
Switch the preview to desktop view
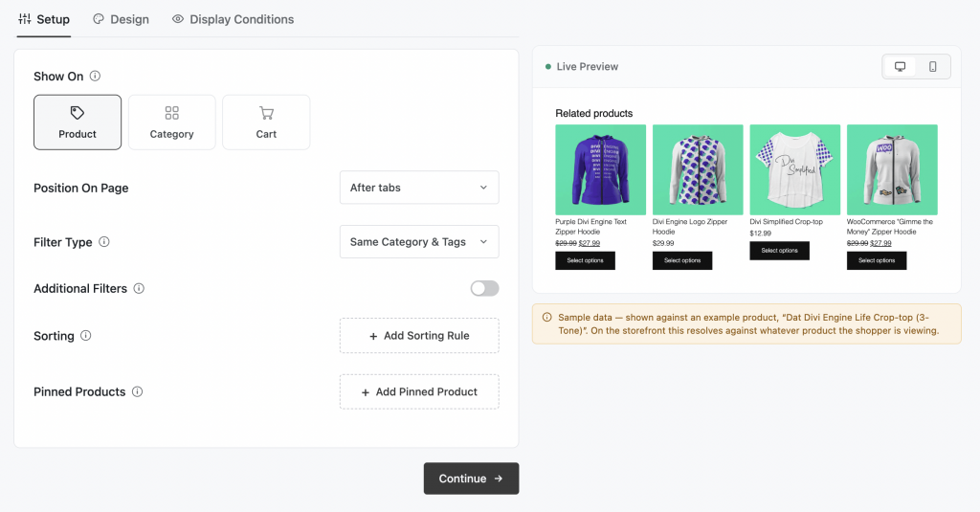(x=900, y=67)
